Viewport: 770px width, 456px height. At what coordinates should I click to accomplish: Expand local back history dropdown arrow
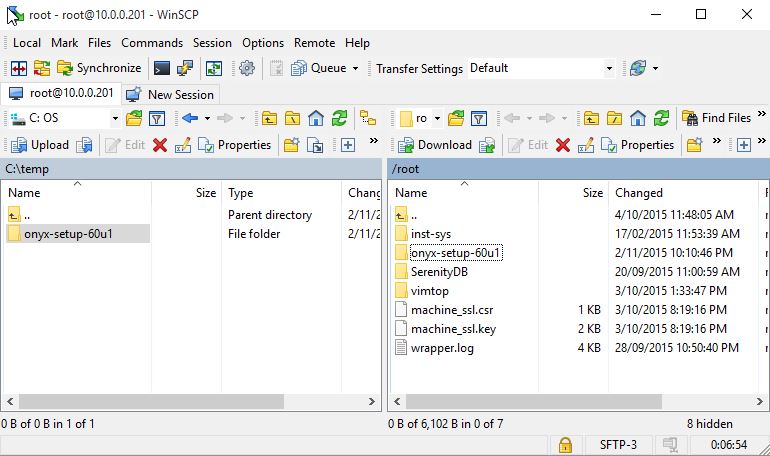click(207, 118)
